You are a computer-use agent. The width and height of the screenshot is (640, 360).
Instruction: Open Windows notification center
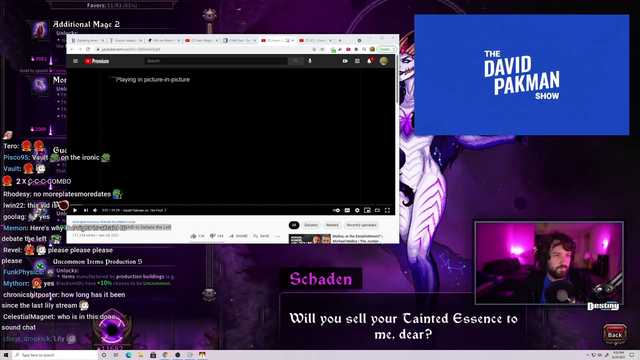coord(631,355)
